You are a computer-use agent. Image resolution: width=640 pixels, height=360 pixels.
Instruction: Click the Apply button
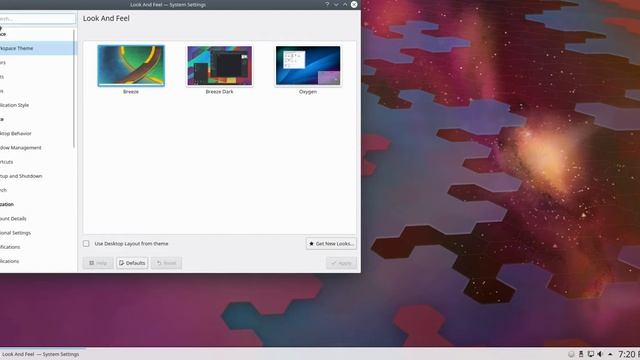pyautogui.click(x=341, y=263)
